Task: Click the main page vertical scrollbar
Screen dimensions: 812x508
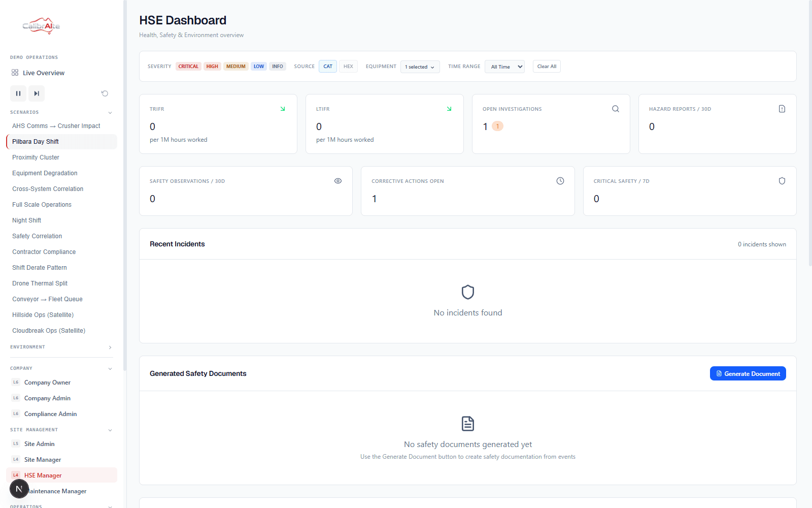Action: pyautogui.click(x=810, y=132)
